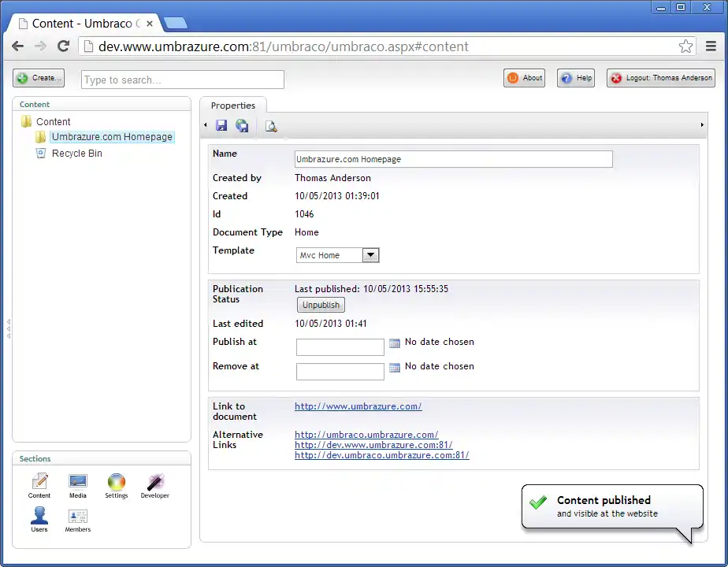Viewport: 728px width, 567px height.
Task: Click the Last published timestamp text
Action: (x=371, y=288)
